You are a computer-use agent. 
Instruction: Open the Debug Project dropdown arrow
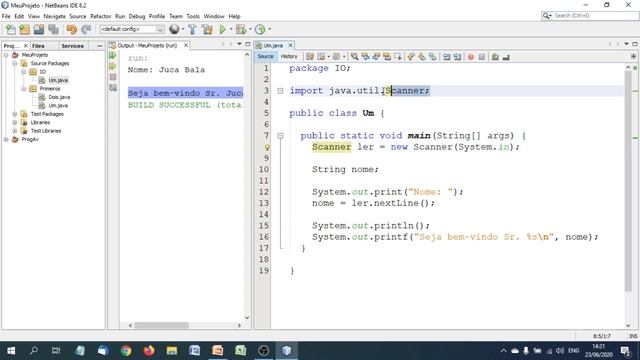coord(250,29)
